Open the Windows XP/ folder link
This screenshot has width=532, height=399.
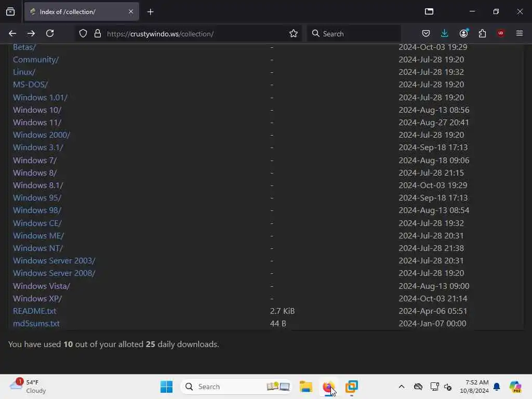(x=37, y=299)
